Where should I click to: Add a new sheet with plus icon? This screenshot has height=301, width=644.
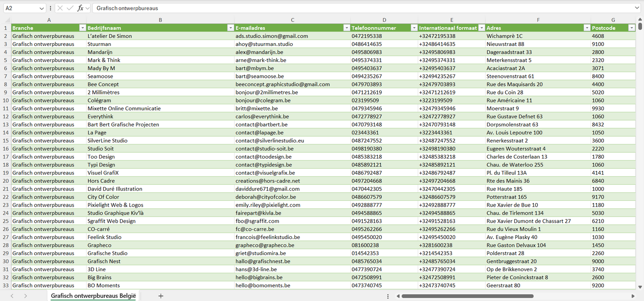point(161,296)
